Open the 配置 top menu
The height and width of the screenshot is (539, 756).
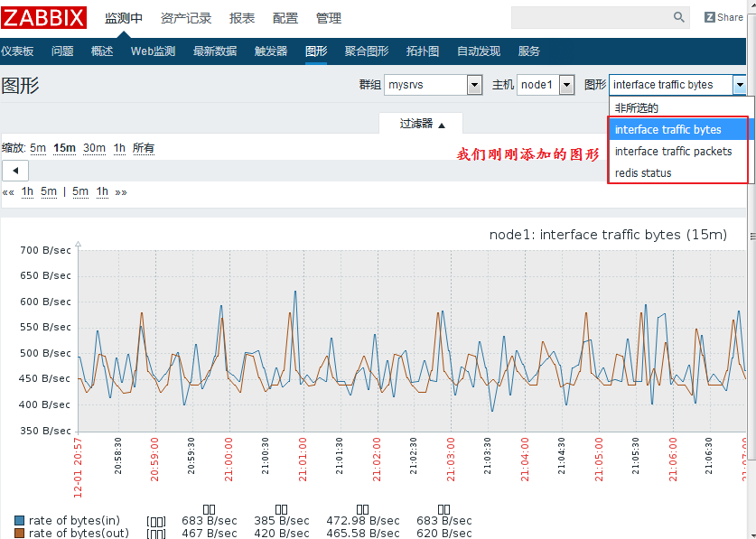click(x=285, y=18)
